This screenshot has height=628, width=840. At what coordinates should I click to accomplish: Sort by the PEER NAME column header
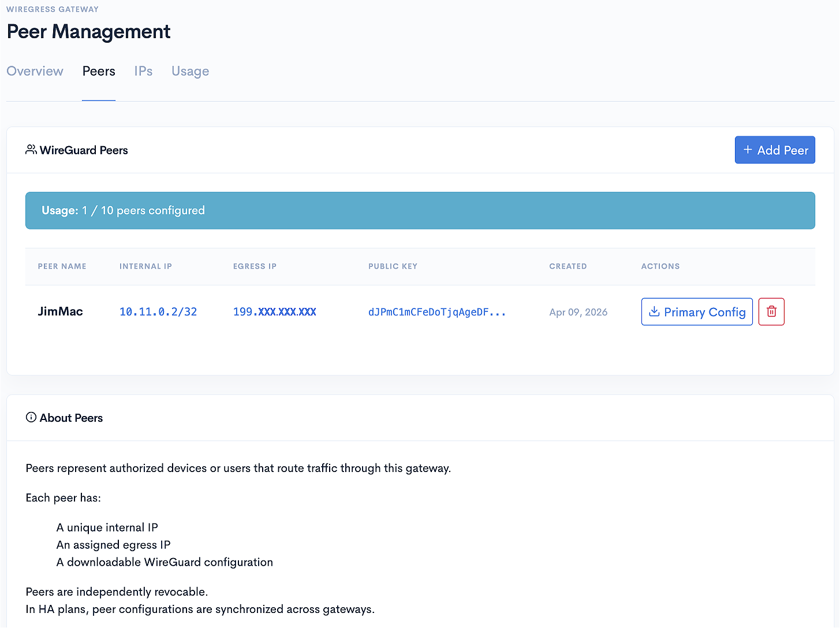62,266
